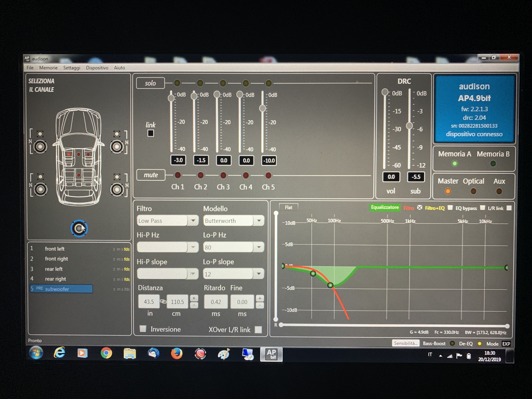This screenshot has width=532, height=399.
Task: Toggle solo for Ch 3
Action: [223, 83]
